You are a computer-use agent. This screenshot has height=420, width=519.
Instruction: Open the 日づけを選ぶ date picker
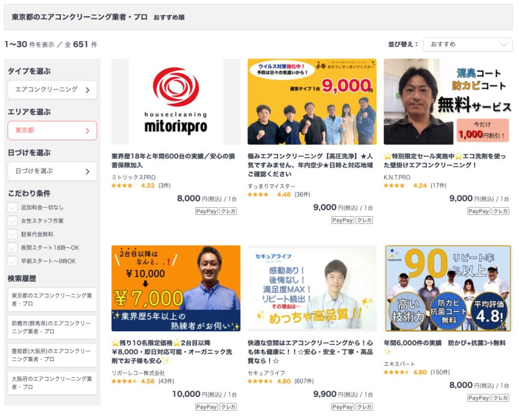click(x=52, y=171)
